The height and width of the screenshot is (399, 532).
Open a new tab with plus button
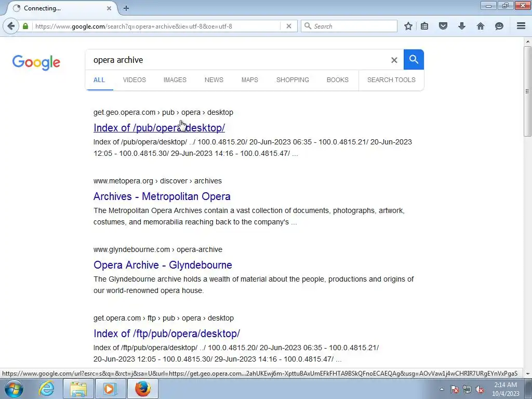pyautogui.click(x=126, y=8)
